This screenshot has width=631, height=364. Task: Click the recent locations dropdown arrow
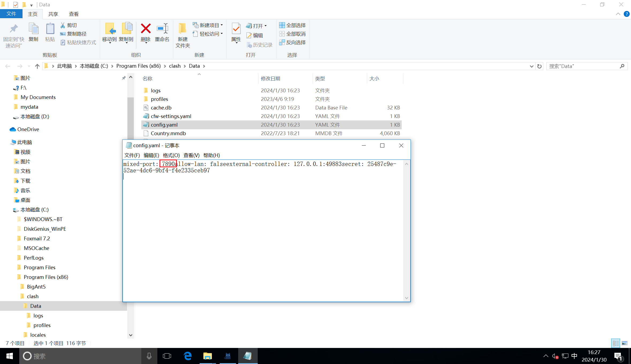(29, 66)
